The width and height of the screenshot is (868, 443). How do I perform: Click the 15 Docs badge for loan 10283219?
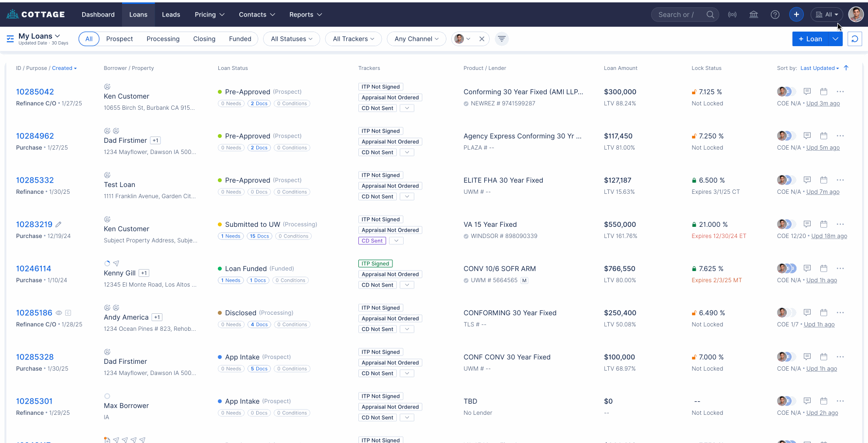[x=260, y=236]
